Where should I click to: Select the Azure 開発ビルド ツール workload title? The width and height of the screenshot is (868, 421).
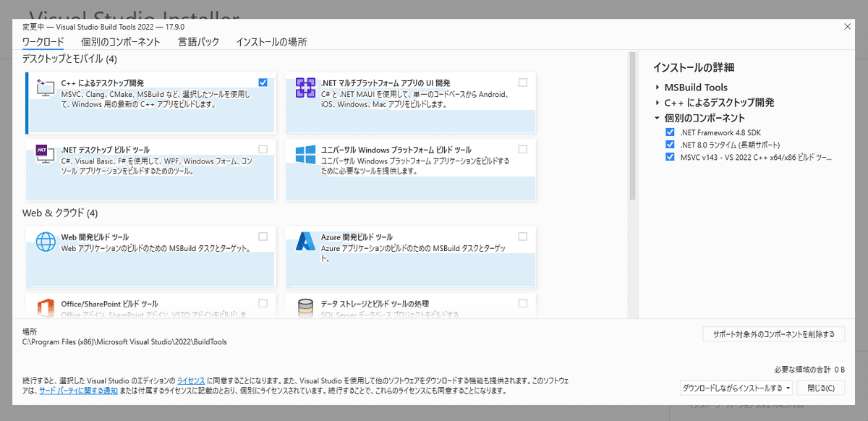[x=357, y=237]
